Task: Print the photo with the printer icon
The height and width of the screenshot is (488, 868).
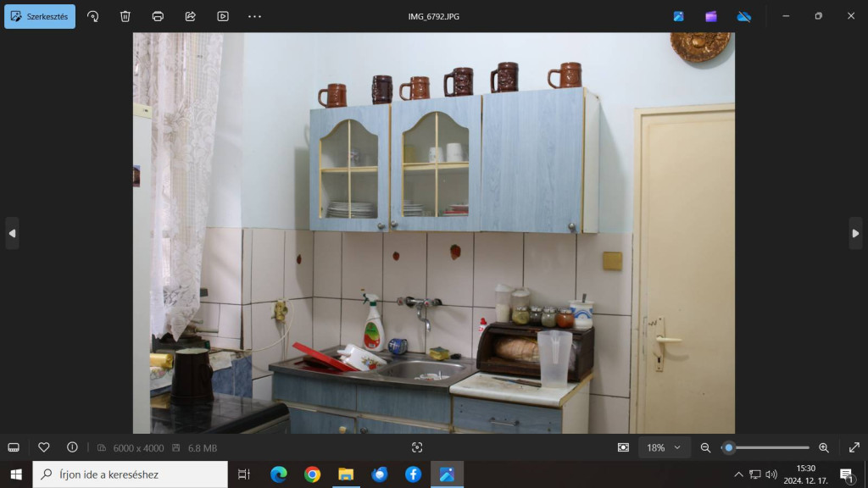Action: (158, 16)
